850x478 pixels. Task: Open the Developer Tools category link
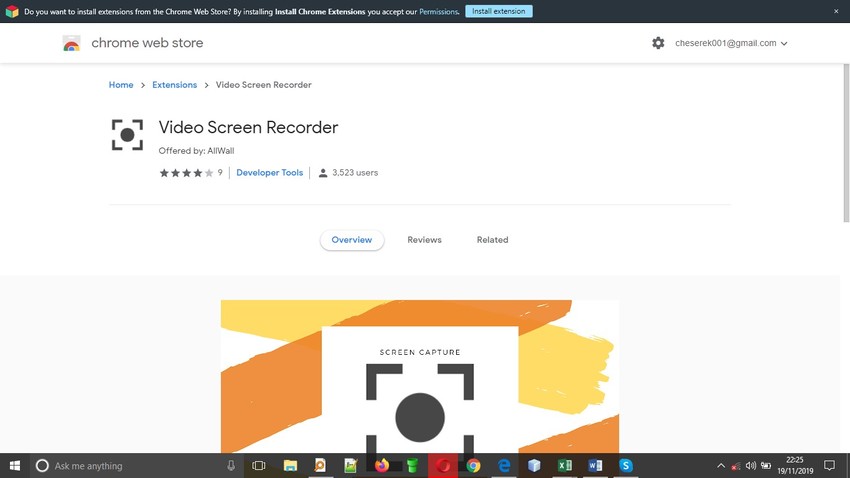269,172
